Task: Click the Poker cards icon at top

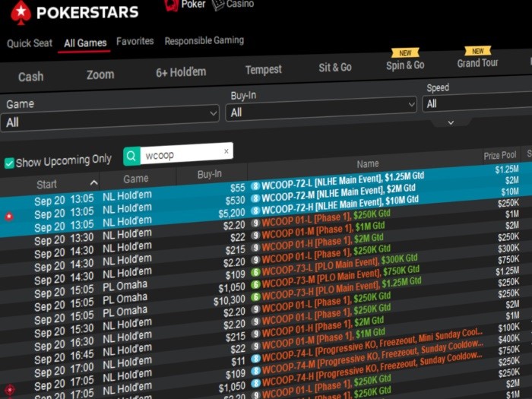Action: pyautogui.click(x=171, y=5)
